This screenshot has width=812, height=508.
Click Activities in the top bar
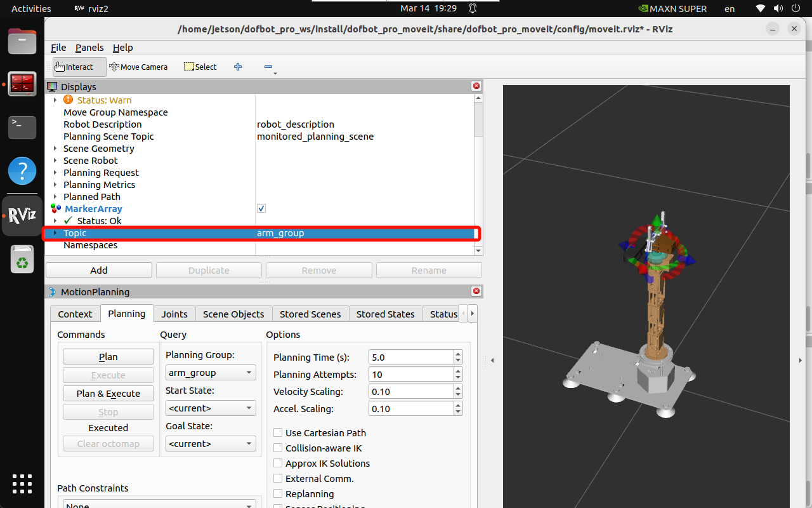(31, 8)
